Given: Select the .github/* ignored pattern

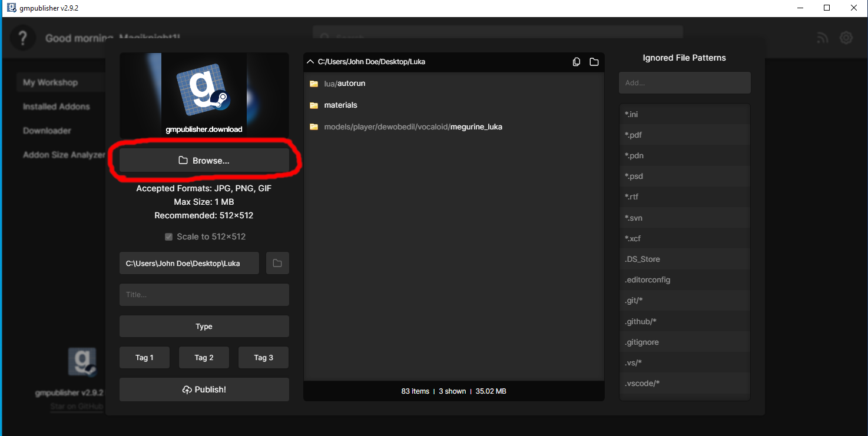Looking at the screenshot, I should point(685,321).
